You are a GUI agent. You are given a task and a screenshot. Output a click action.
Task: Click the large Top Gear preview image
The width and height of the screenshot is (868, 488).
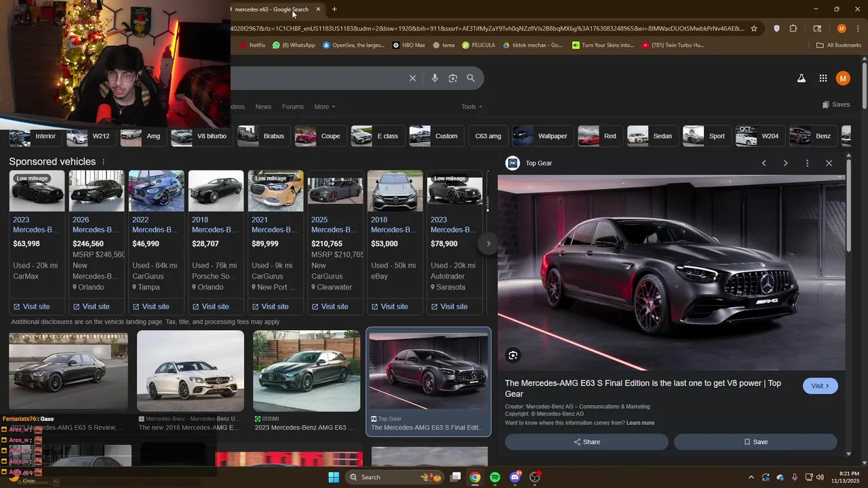(x=671, y=272)
